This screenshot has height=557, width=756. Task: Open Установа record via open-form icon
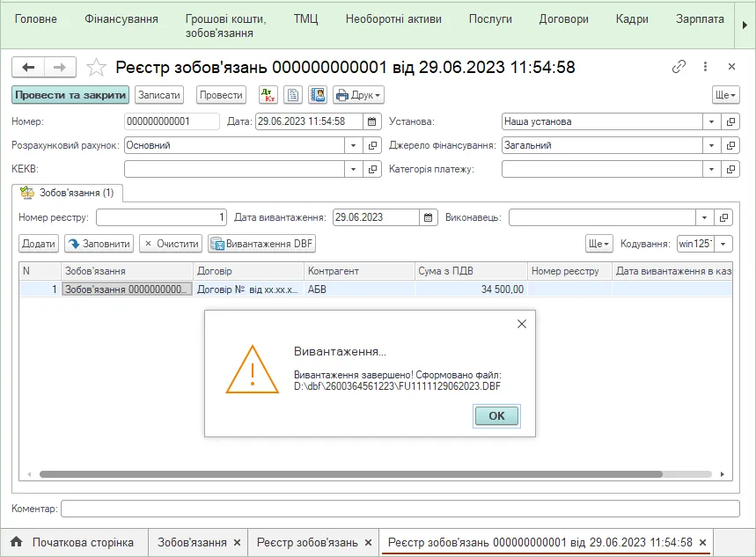(731, 121)
